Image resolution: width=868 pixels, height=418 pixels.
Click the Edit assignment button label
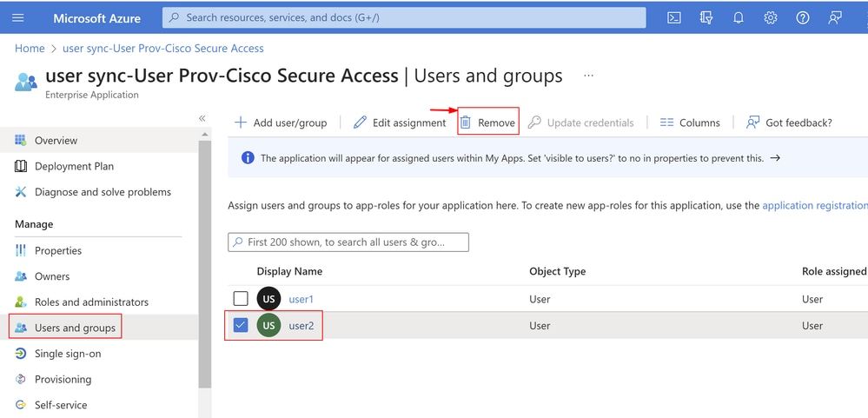click(409, 123)
